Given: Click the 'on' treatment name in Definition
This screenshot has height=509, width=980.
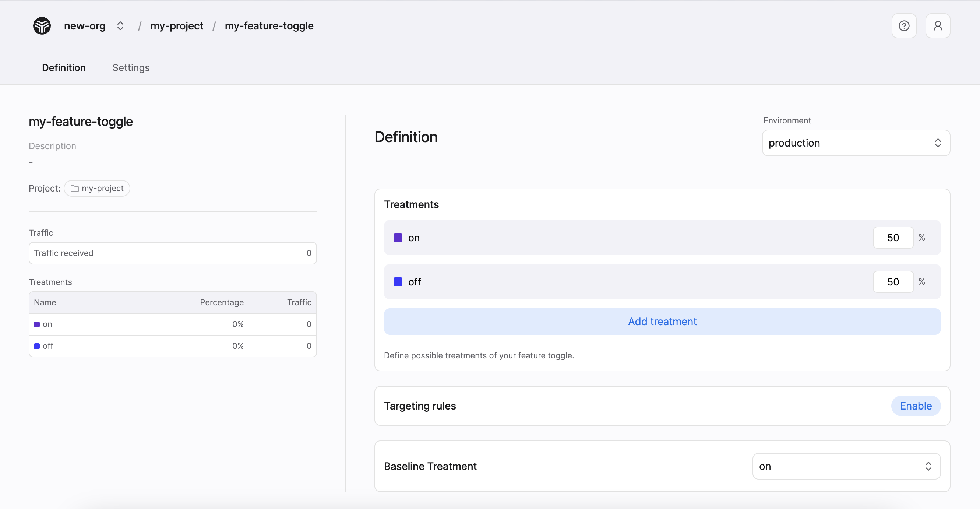Looking at the screenshot, I should coord(413,238).
